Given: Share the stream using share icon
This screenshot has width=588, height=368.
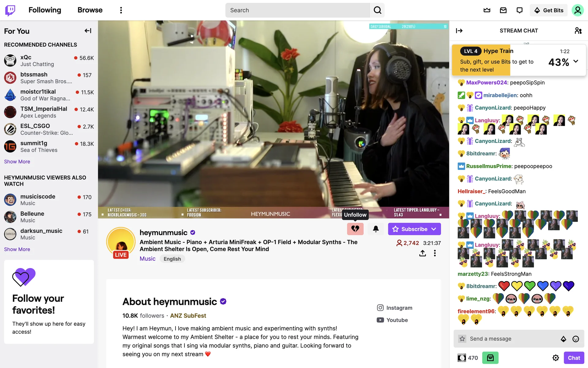Looking at the screenshot, I should tap(423, 253).
